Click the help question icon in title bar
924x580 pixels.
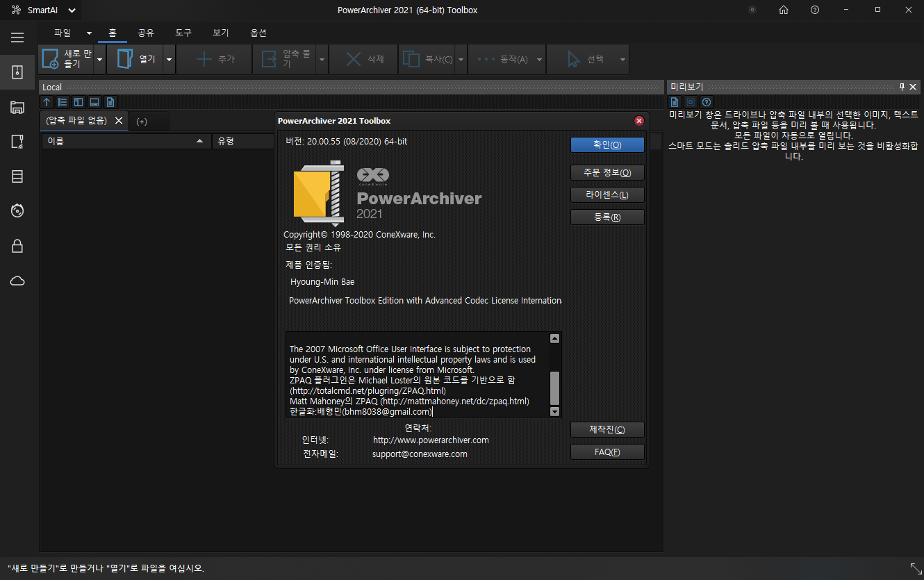[815, 10]
